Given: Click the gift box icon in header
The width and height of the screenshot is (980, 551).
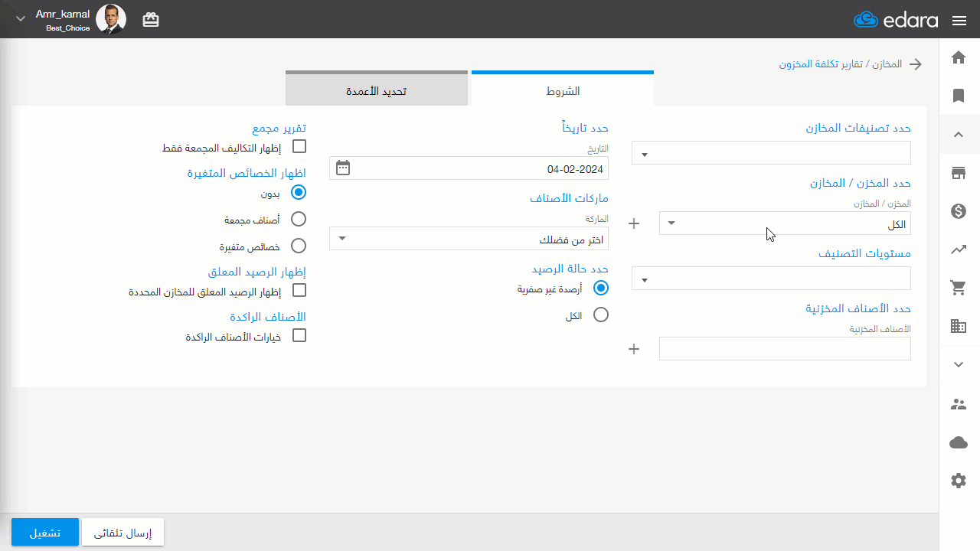Looking at the screenshot, I should point(151,20).
